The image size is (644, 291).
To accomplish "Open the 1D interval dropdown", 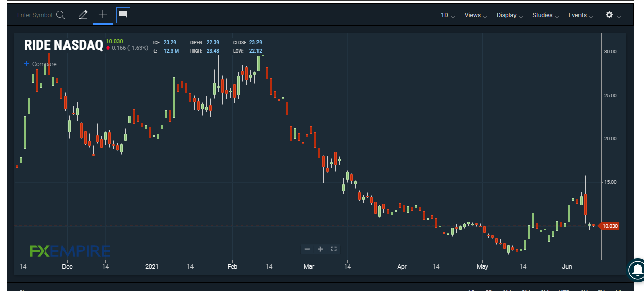I will 448,15.
